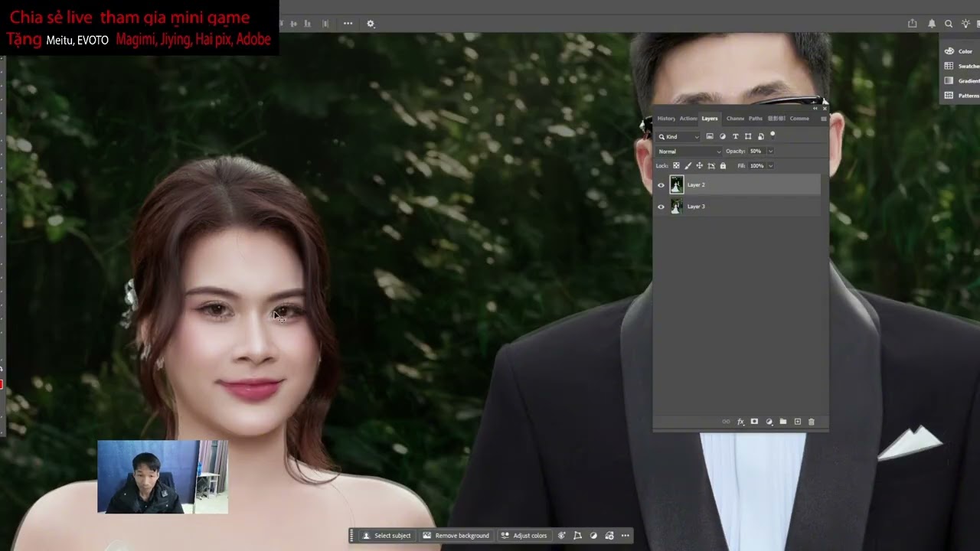
Task: Switch to the Channels tab
Action: point(735,119)
